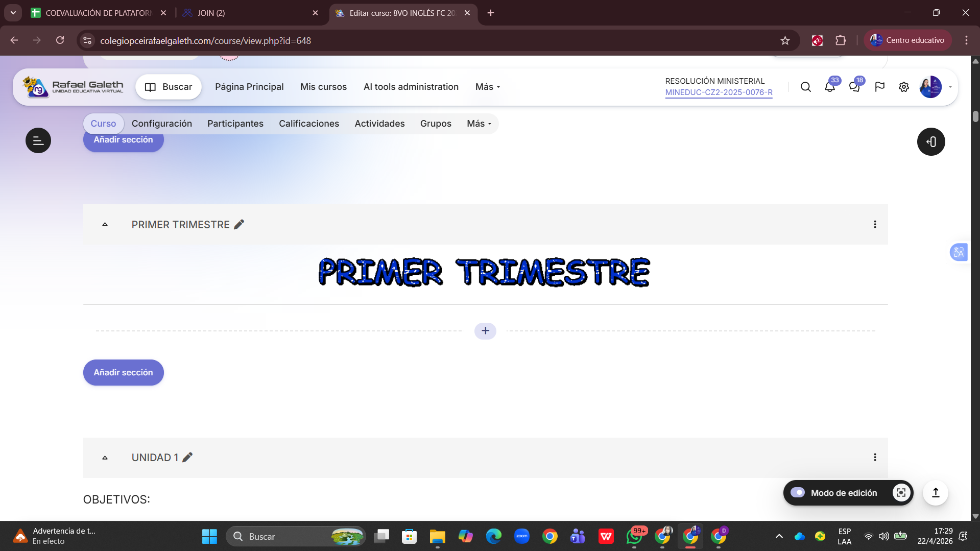The height and width of the screenshot is (551, 980).
Task: Expand the Más dropdown in top navigation
Action: coord(487,87)
